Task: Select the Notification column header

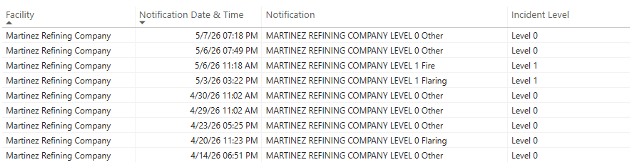Action: pyautogui.click(x=290, y=15)
